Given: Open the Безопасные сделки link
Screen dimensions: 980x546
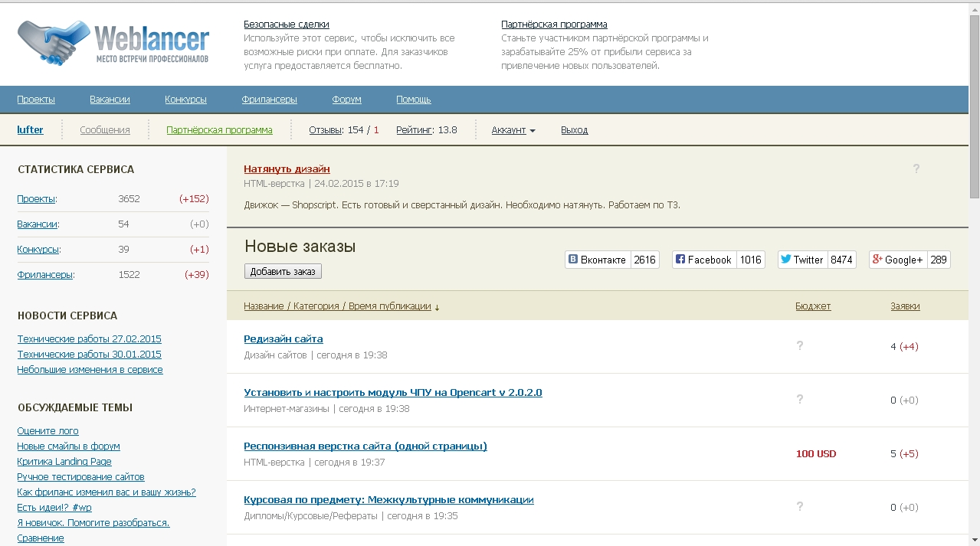Looking at the screenshot, I should pyautogui.click(x=286, y=25).
